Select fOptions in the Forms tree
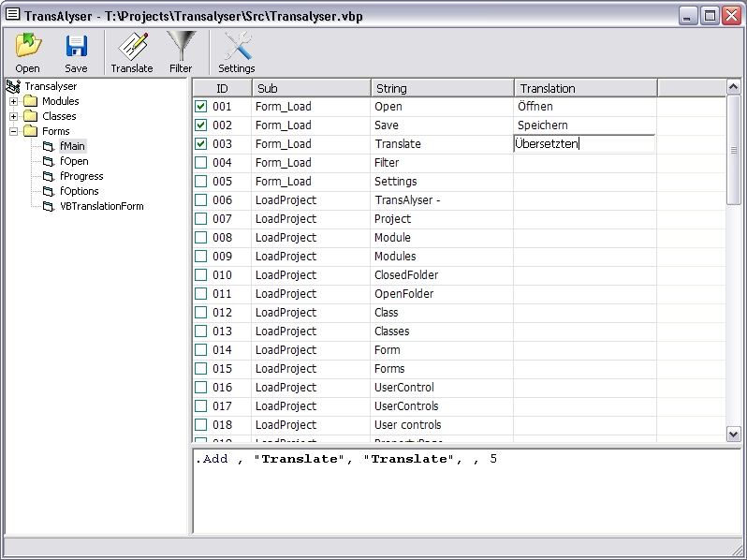Viewport: 747px width, 560px height. pos(80,191)
